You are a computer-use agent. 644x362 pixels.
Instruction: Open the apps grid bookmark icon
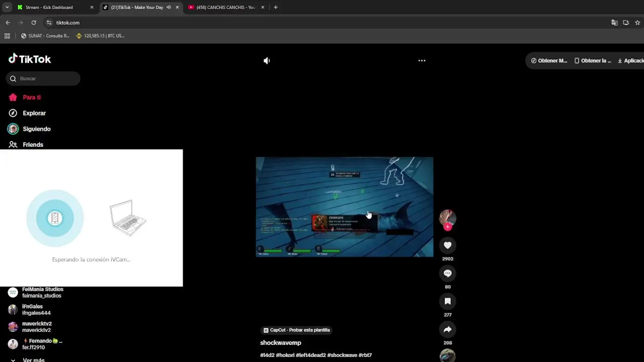(x=7, y=36)
